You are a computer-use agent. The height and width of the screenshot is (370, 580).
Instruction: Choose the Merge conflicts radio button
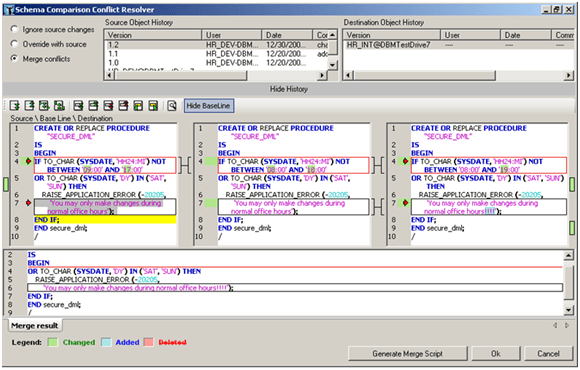click(x=14, y=58)
